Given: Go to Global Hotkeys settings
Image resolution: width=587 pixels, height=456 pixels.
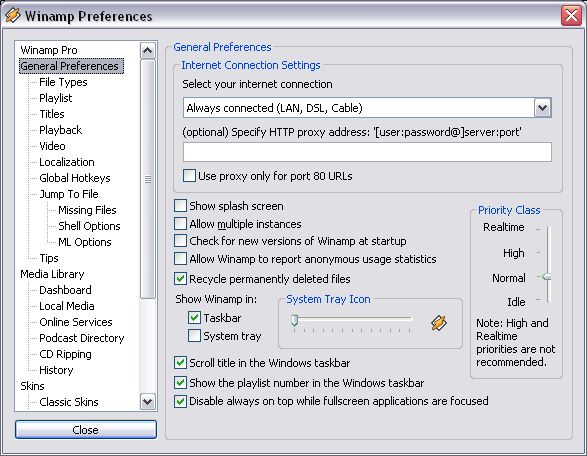Looking at the screenshot, I should [75, 178].
